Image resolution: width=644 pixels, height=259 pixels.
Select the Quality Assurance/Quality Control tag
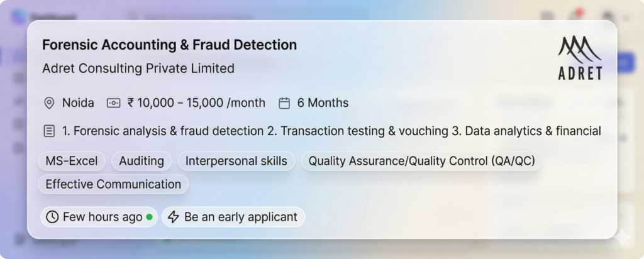pos(421,161)
